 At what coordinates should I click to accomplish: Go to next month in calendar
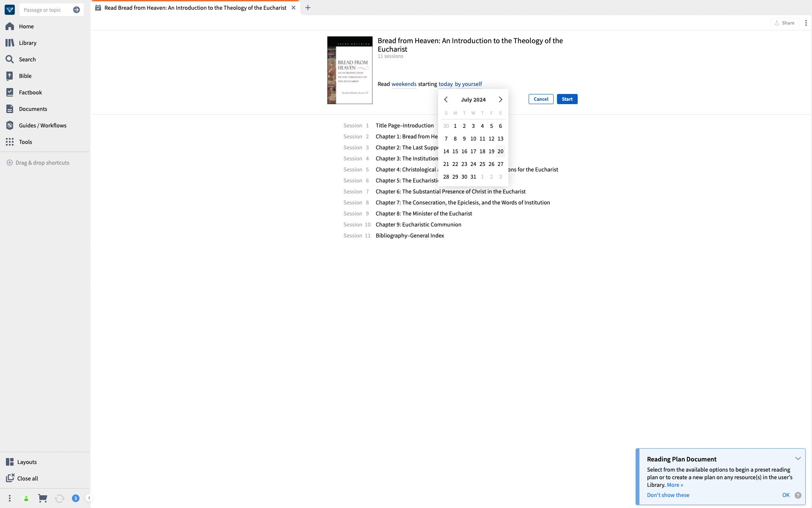(500, 99)
